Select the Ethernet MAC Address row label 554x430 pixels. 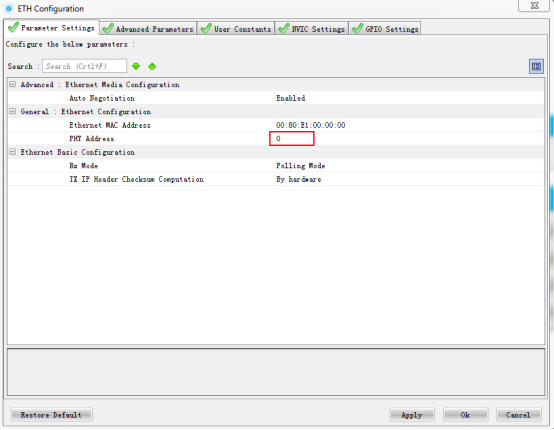[110, 125]
